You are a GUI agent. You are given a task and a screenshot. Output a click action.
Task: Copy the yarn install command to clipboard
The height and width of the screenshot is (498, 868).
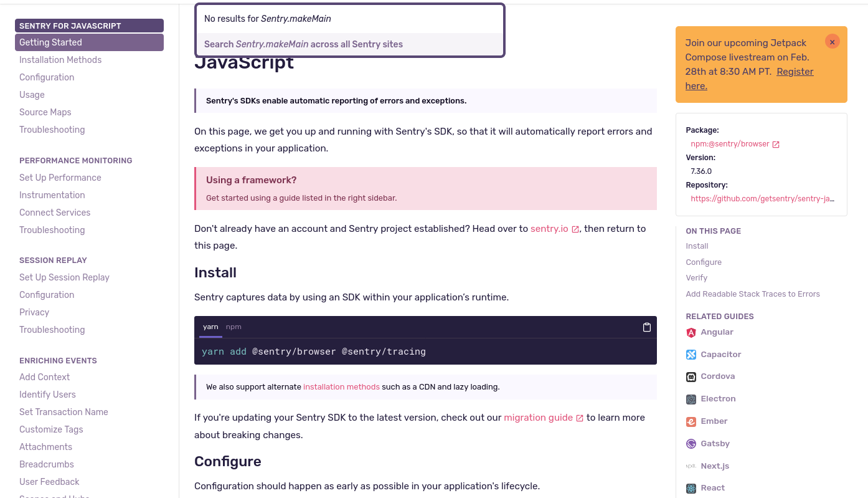click(x=647, y=327)
